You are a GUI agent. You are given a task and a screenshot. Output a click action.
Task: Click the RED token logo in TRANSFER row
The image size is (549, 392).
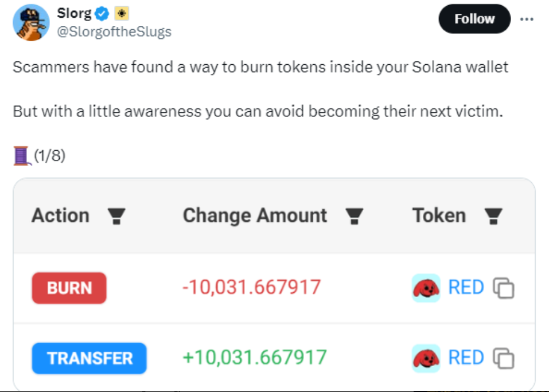point(426,358)
